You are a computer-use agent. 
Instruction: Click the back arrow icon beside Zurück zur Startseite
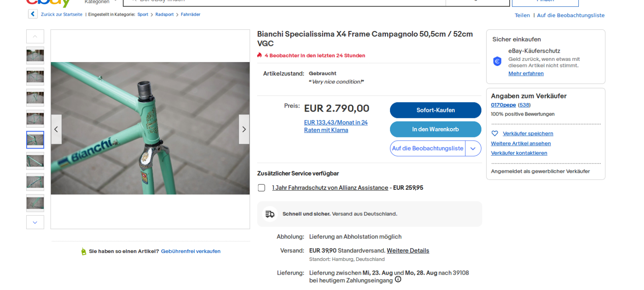click(33, 14)
